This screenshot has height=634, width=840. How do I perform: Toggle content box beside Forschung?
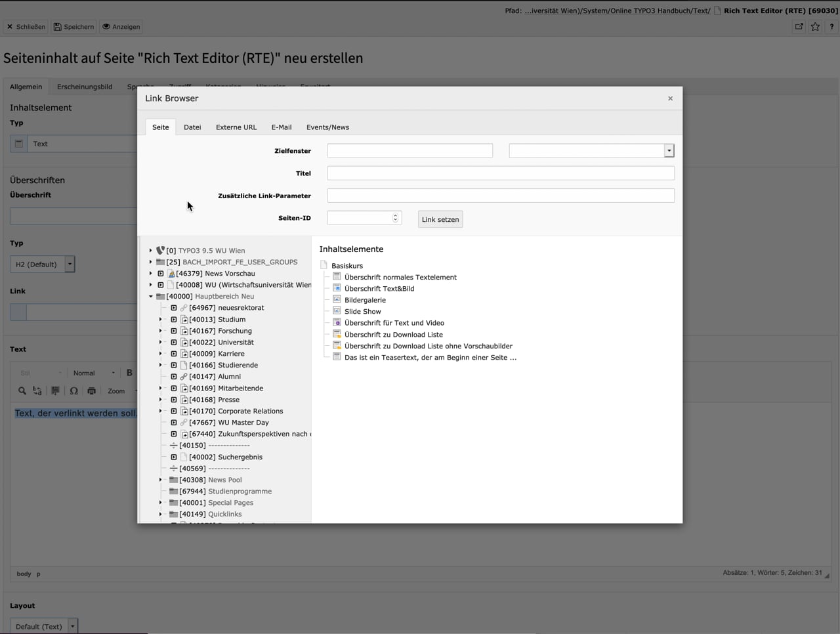coord(174,331)
